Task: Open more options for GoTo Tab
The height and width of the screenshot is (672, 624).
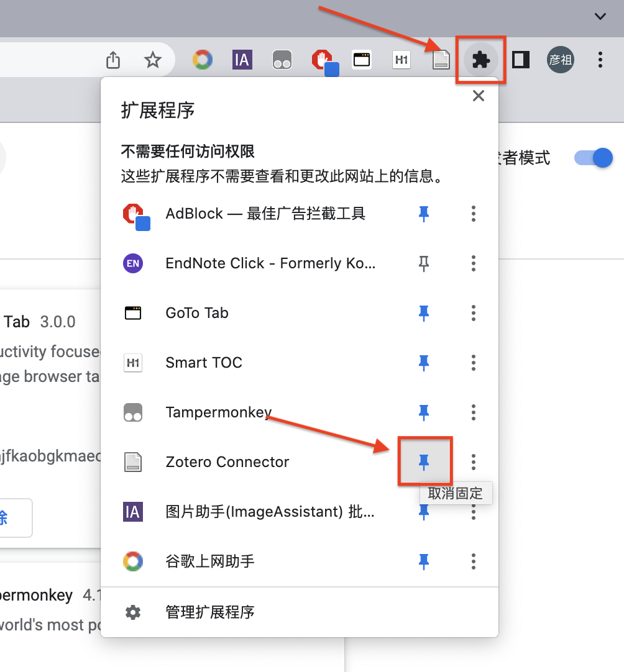Action: tap(474, 313)
